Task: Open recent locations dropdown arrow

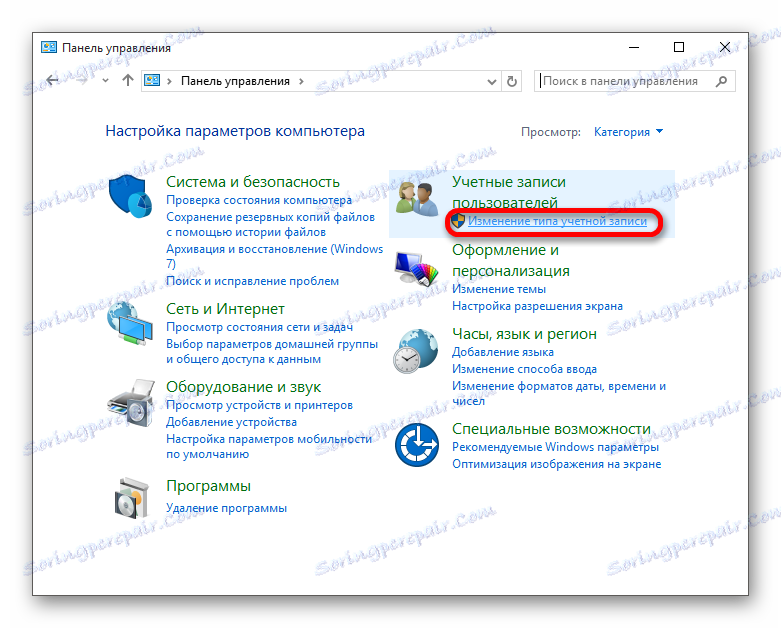Action: 105,80
